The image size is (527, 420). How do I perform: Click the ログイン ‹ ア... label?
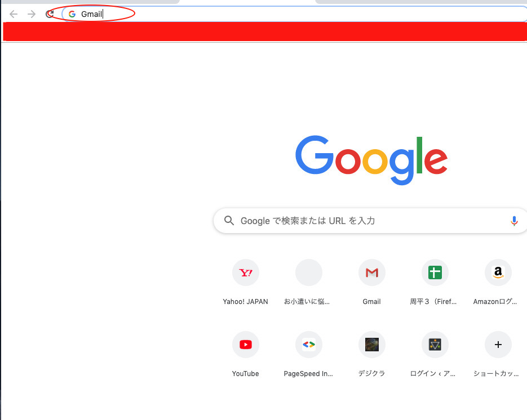[433, 374]
